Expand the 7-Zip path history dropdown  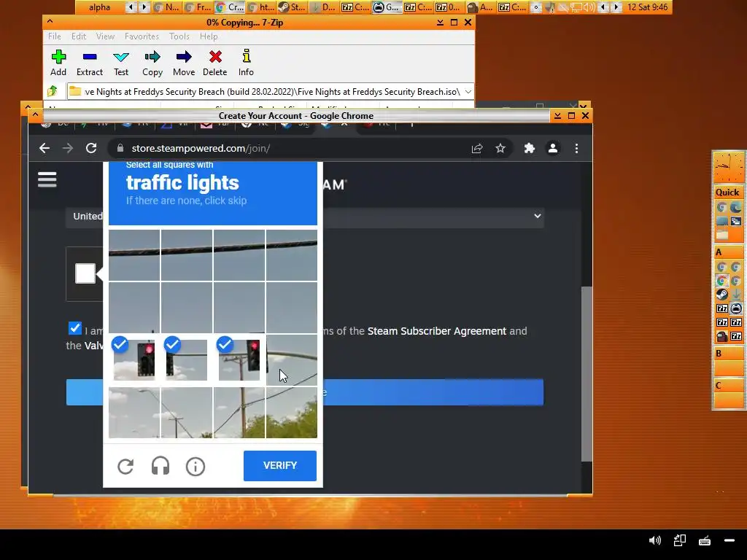(468, 91)
